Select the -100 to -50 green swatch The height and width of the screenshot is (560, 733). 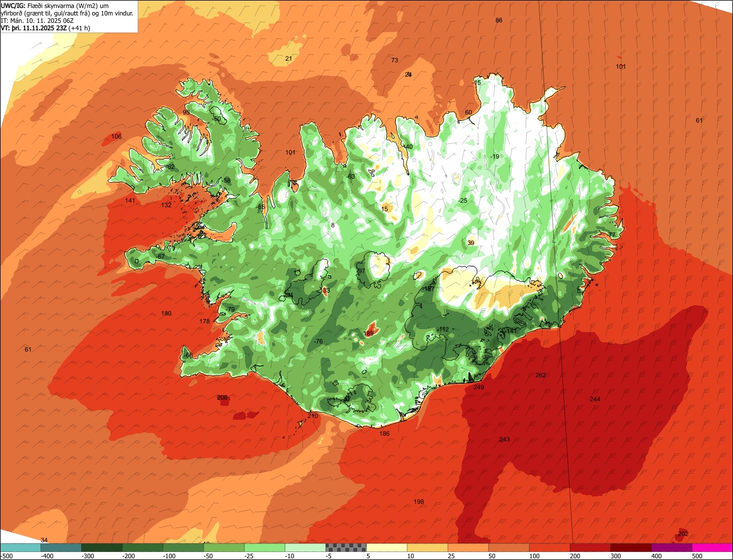coord(183,547)
